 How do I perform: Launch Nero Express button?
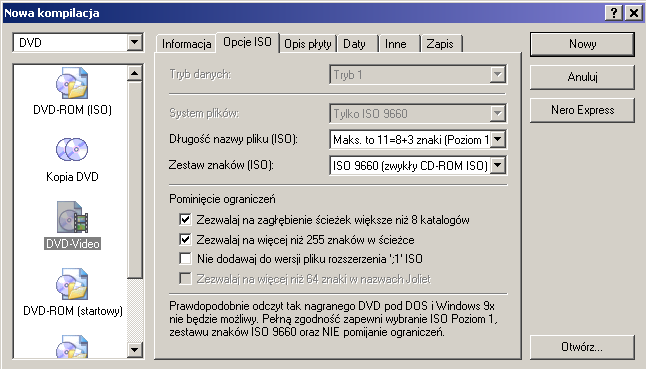[x=582, y=110]
